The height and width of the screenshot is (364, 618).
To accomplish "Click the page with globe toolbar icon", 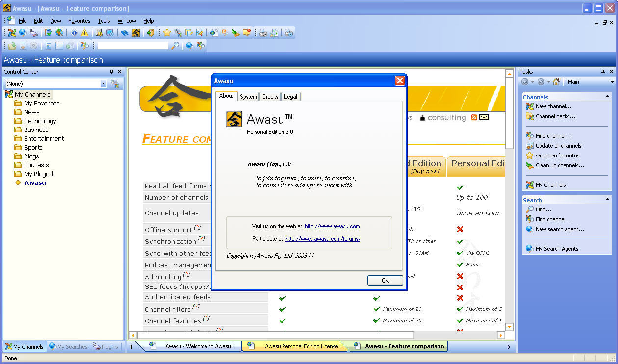I will pos(214,33).
